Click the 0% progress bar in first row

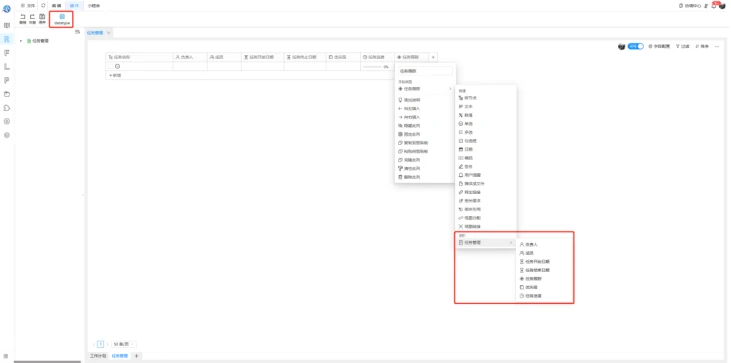(376, 67)
